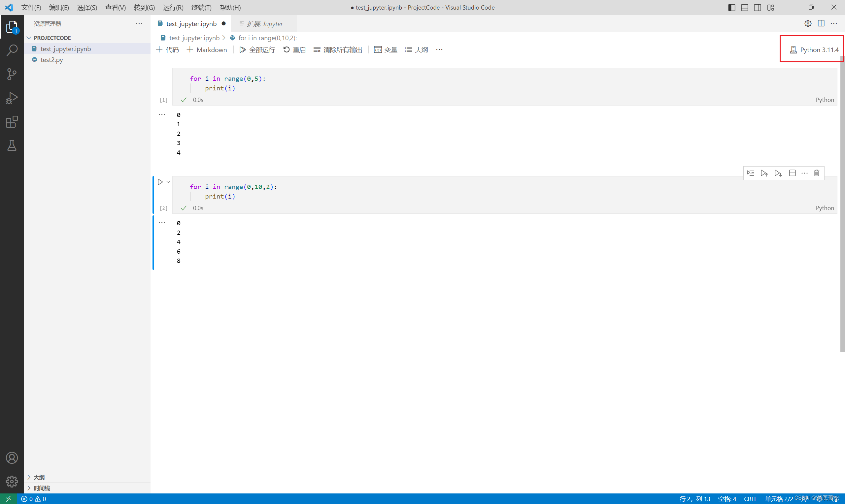Open the 终端(T) menu
The height and width of the screenshot is (504, 845).
pos(201,8)
